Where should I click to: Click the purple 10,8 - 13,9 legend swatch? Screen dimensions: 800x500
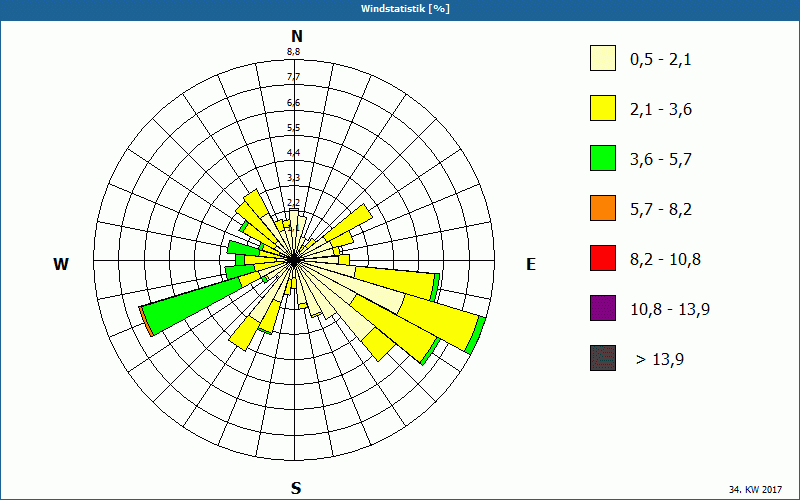click(x=603, y=308)
